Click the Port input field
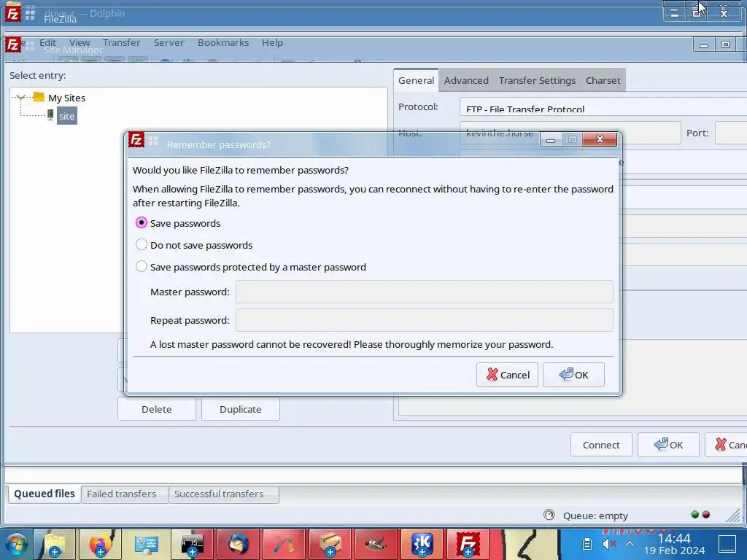Viewport: 747px width, 560px height. (x=731, y=133)
